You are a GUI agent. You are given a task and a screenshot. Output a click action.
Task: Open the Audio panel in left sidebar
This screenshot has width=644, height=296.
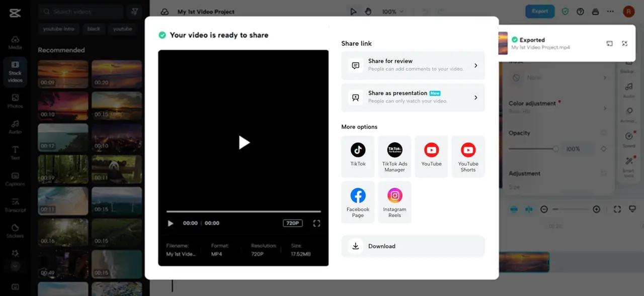pyautogui.click(x=15, y=127)
